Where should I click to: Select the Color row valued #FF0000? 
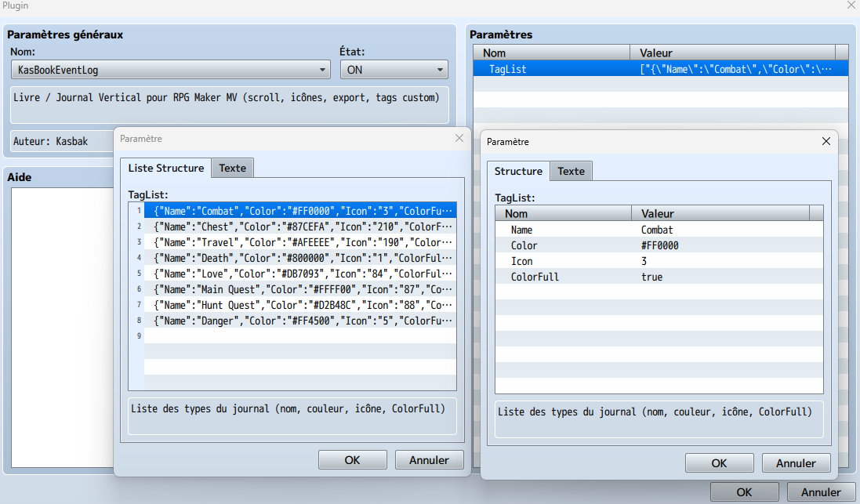tap(659, 245)
